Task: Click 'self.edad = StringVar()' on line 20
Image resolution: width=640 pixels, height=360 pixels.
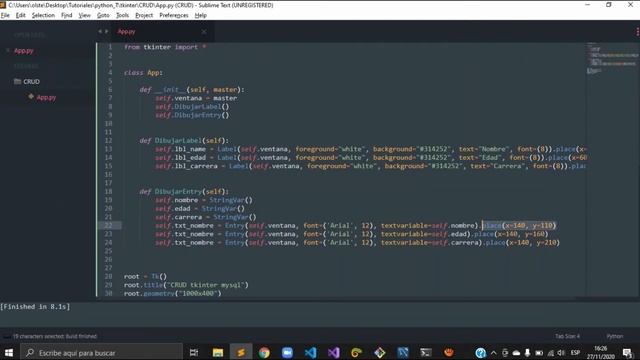Action: point(200,209)
